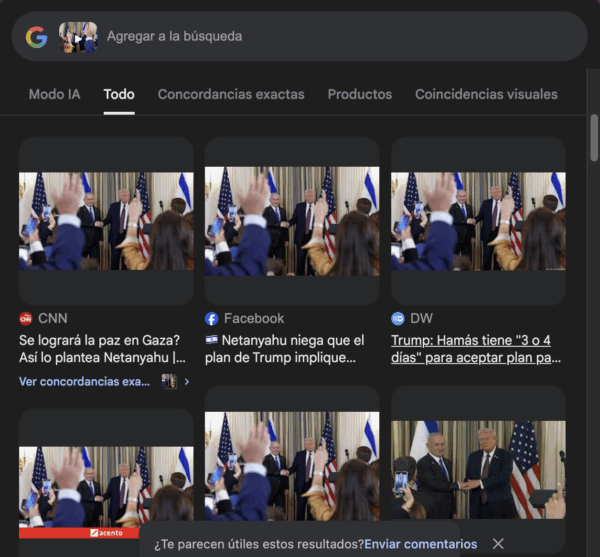
Task: Click the Facebook source name label
Action: coord(254,318)
